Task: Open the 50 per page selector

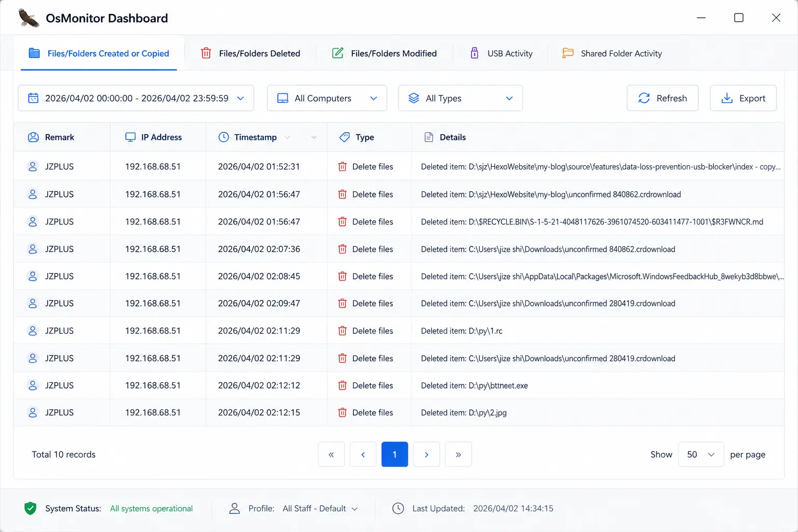Action: tap(701, 455)
